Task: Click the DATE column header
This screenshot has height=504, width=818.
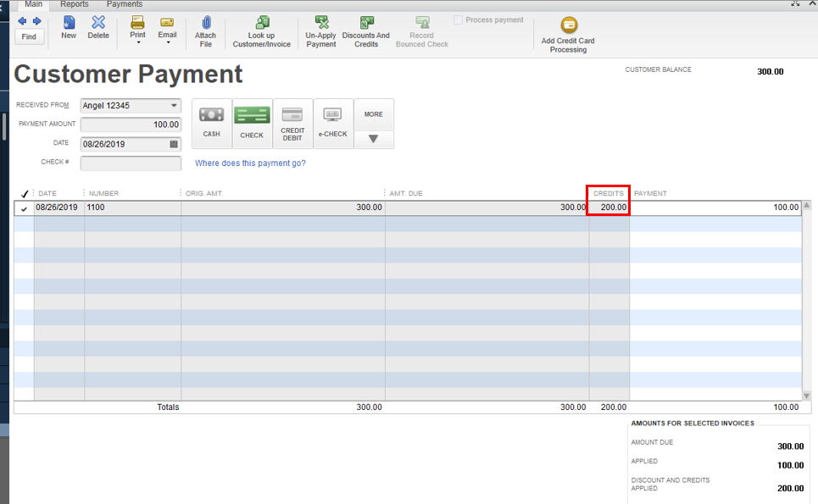Action: 47,193
